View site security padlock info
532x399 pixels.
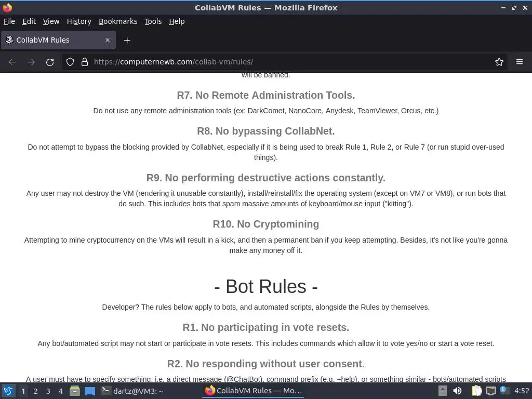coord(85,62)
